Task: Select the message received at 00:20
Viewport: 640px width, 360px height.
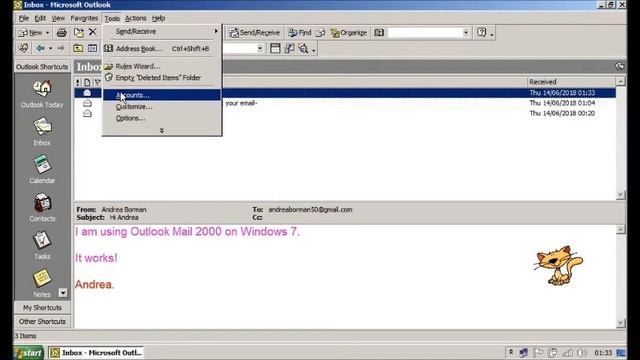Action: pos(345,113)
